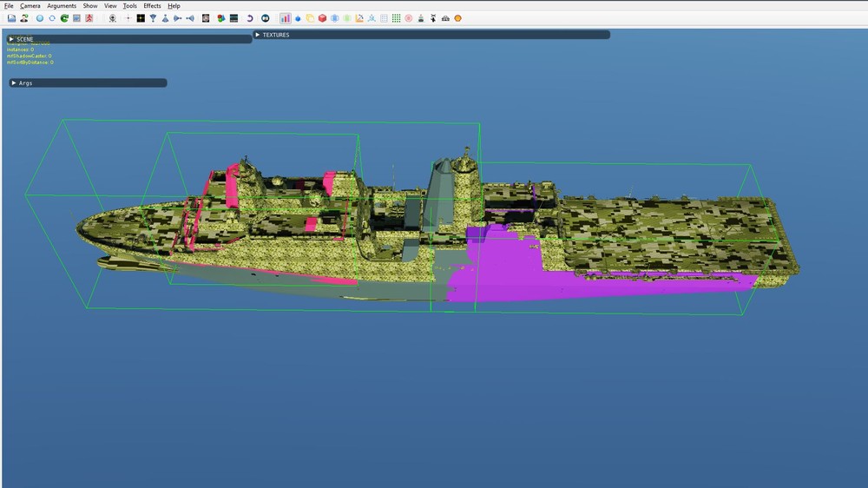Toggle the bar chart statistics button

pos(285,18)
